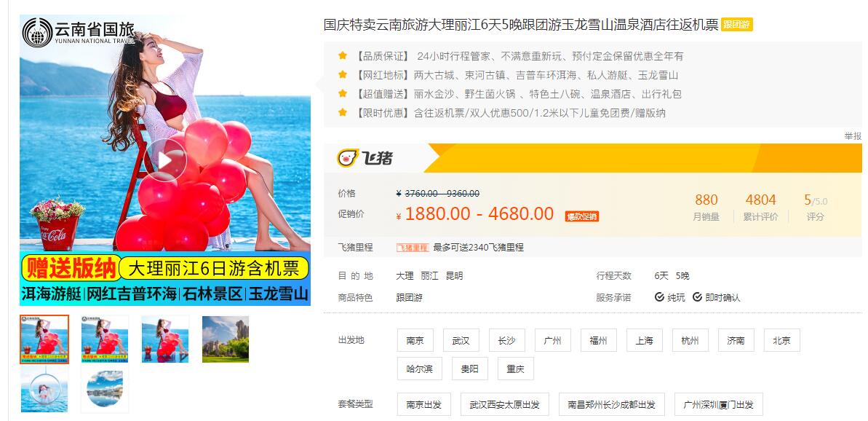Click the Fliggy pig logo icon
868x421 pixels.
click(348, 158)
